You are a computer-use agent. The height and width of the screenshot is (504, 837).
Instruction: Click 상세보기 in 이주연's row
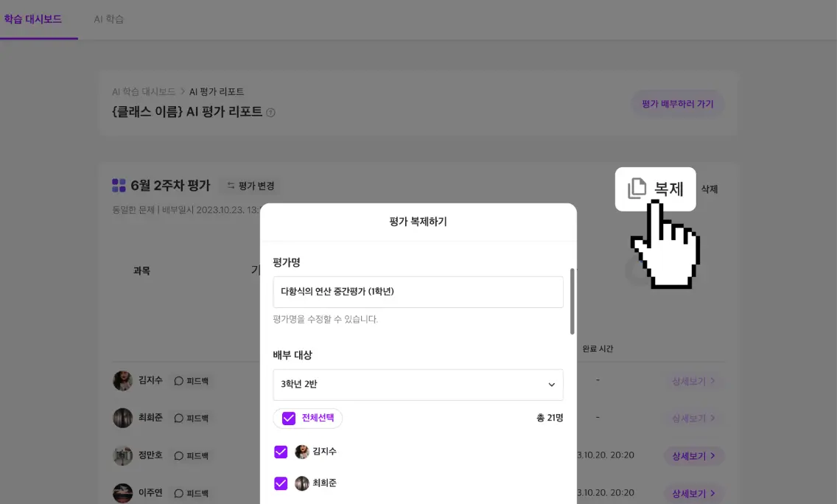[693, 494]
